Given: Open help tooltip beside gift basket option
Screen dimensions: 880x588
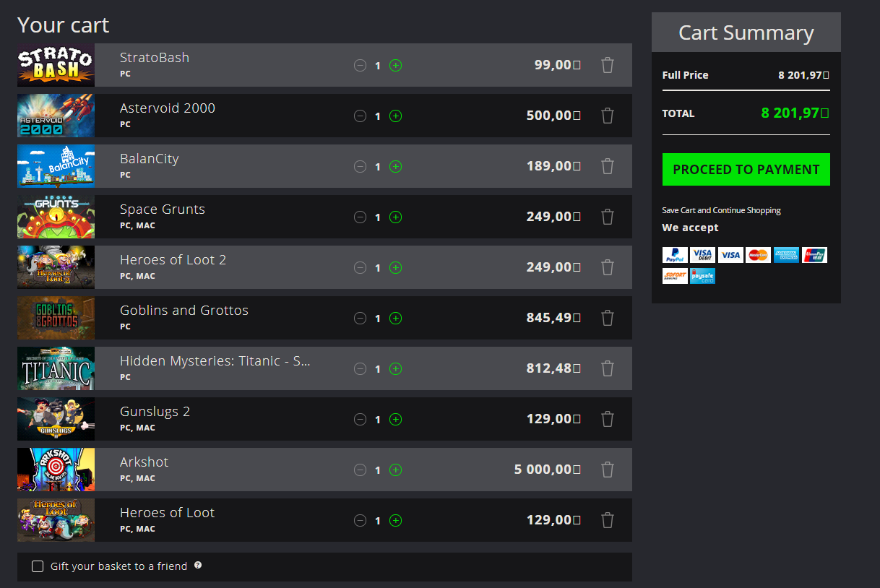Looking at the screenshot, I should 198,566.
